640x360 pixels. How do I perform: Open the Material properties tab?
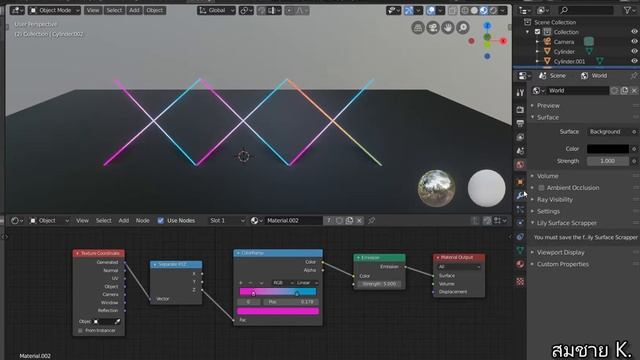tap(520, 264)
